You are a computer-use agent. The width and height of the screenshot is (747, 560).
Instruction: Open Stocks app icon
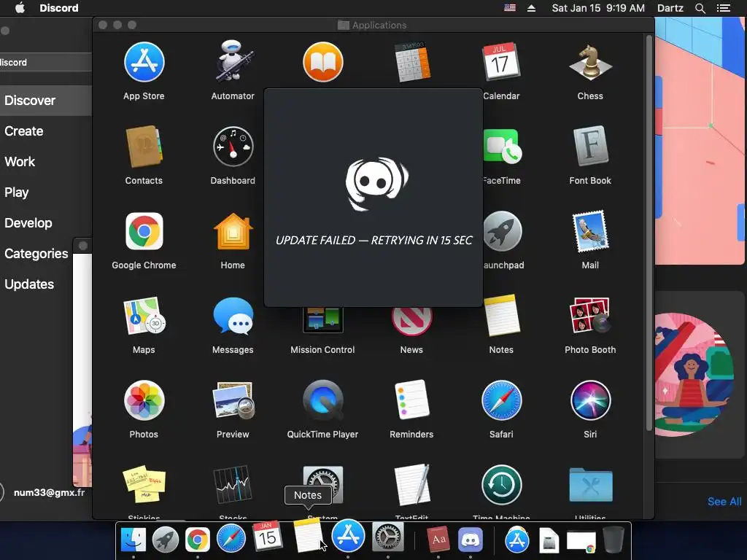(233, 485)
